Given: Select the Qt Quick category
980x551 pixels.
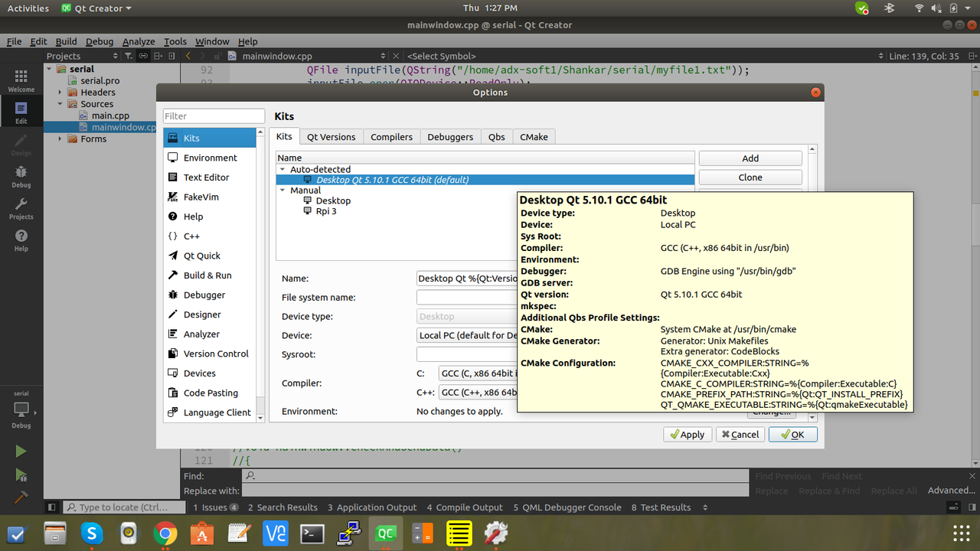Looking at the screenshot, I should 210,256.
